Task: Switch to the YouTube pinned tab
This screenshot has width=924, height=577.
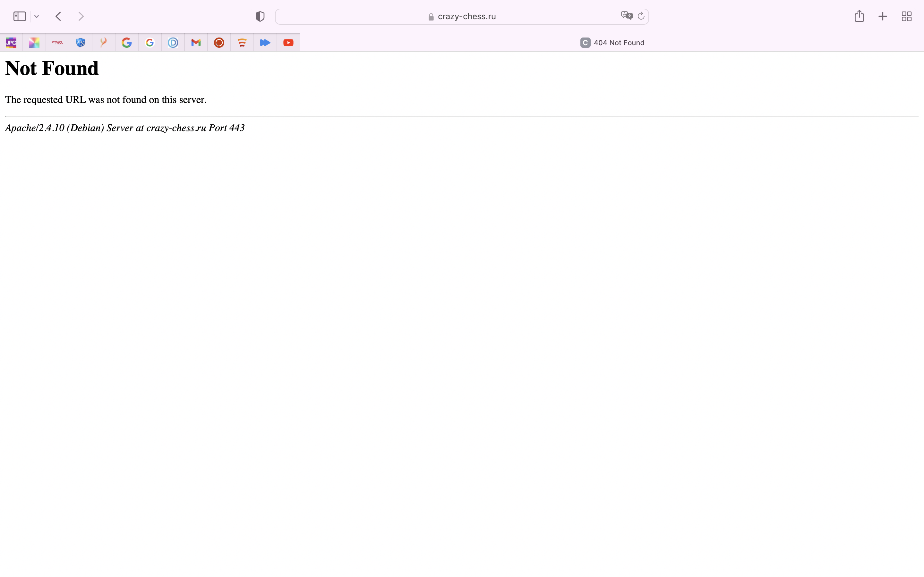Action: click(288, 43)
